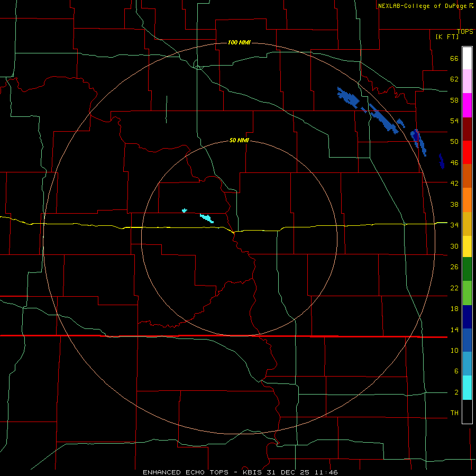This screenshot has width=476, height=476.
Task: Click the Enhanced Echo Tops KBIS timestamp caption
Action: click(240, 472)
